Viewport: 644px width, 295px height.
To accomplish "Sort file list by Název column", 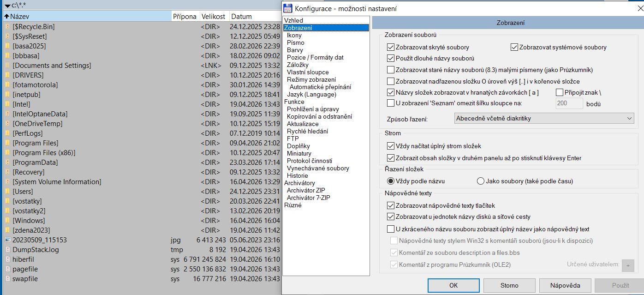I will pos(87,16).
